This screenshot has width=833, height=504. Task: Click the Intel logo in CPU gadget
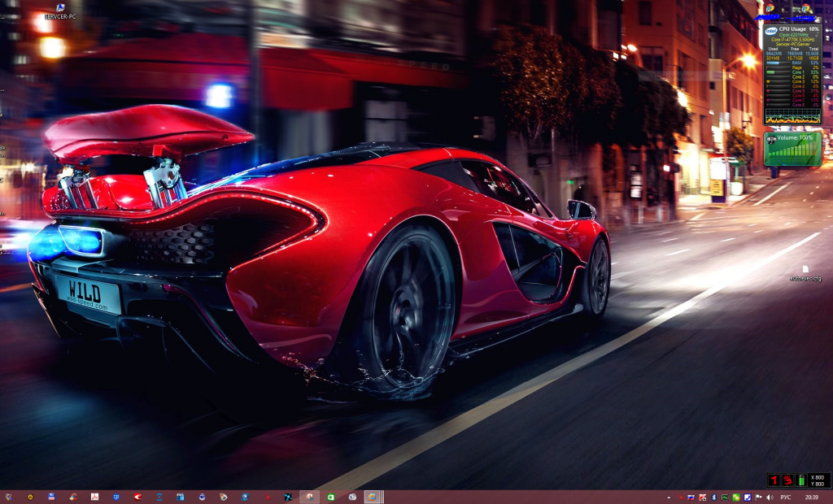click(x=770, y=30)
